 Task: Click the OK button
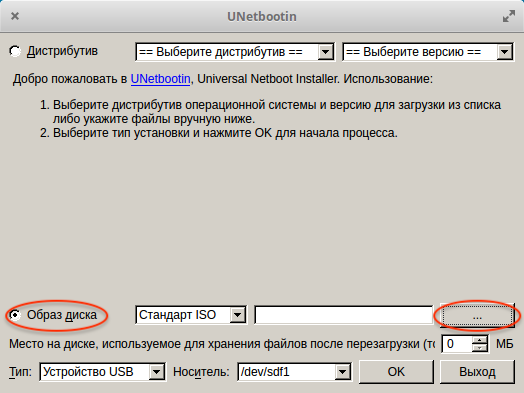tap(396, 372)
